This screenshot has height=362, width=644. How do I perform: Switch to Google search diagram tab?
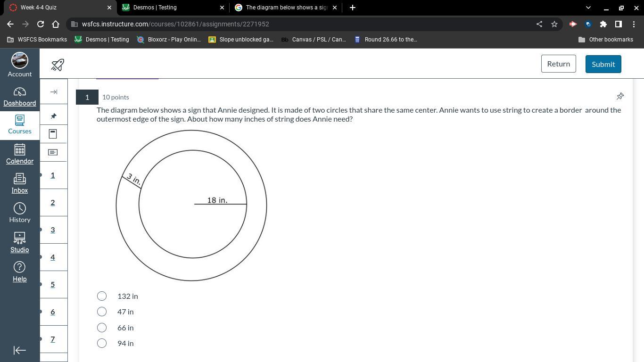286,8
